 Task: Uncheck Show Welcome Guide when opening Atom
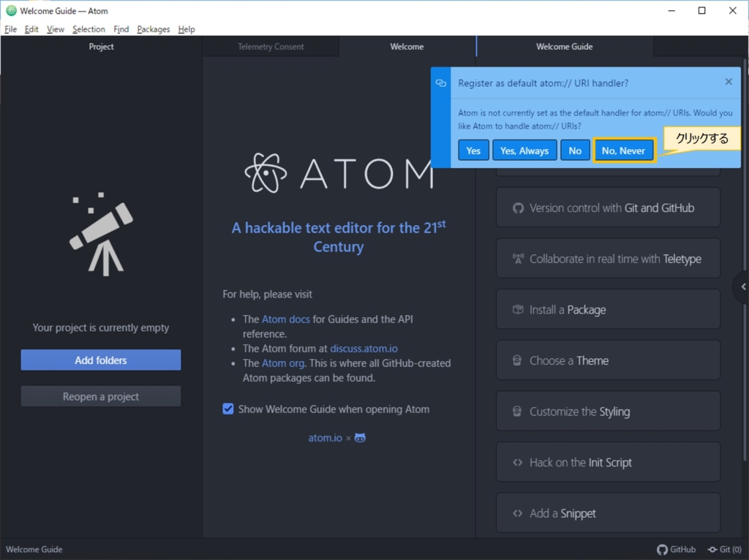[x=228, y=409]
